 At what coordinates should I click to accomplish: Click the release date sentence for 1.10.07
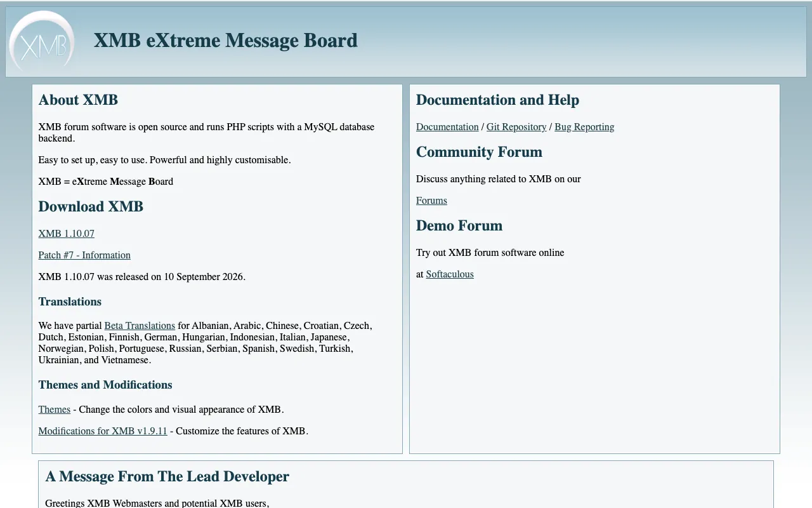click(142, 277)
